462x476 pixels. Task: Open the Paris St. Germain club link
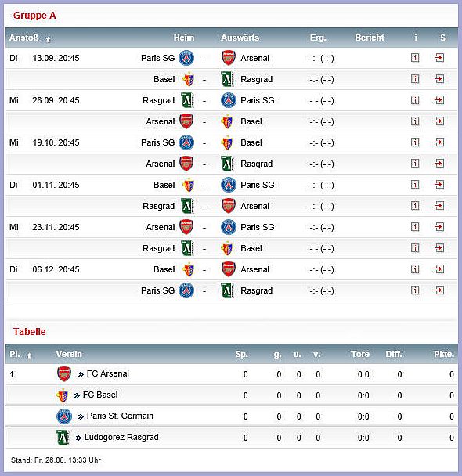coord(120,416)
